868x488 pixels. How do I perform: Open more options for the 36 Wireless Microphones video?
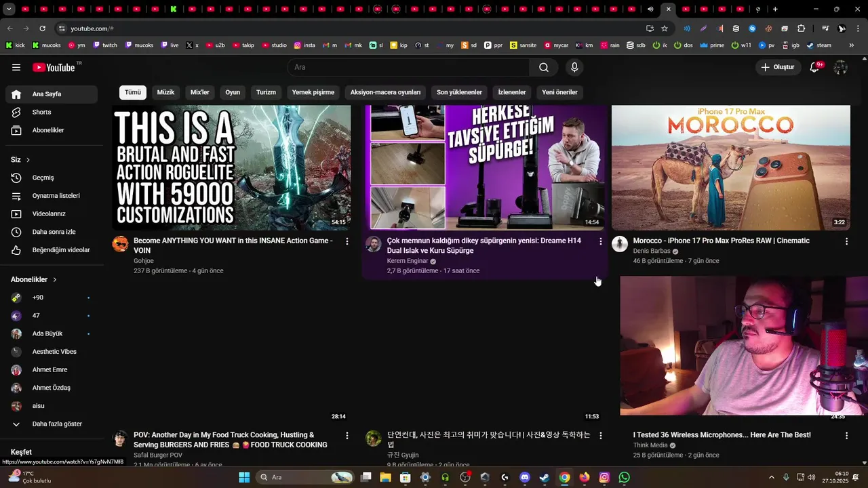point(846,436)
